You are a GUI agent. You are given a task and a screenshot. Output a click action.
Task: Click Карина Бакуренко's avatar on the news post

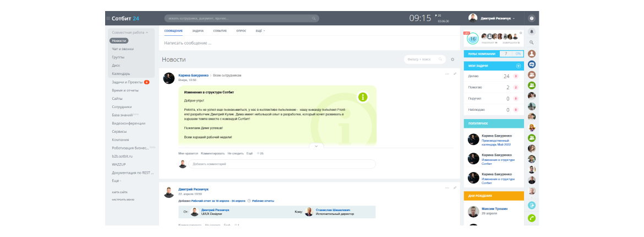(169, 78)
